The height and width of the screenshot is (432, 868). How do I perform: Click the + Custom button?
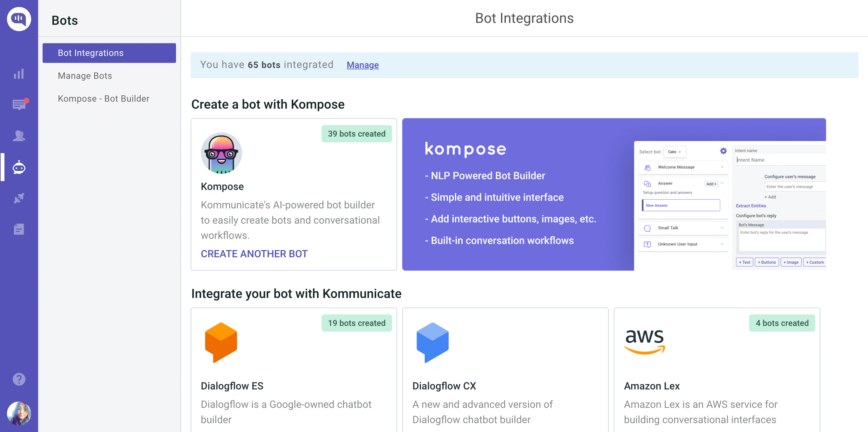(814, 262)
